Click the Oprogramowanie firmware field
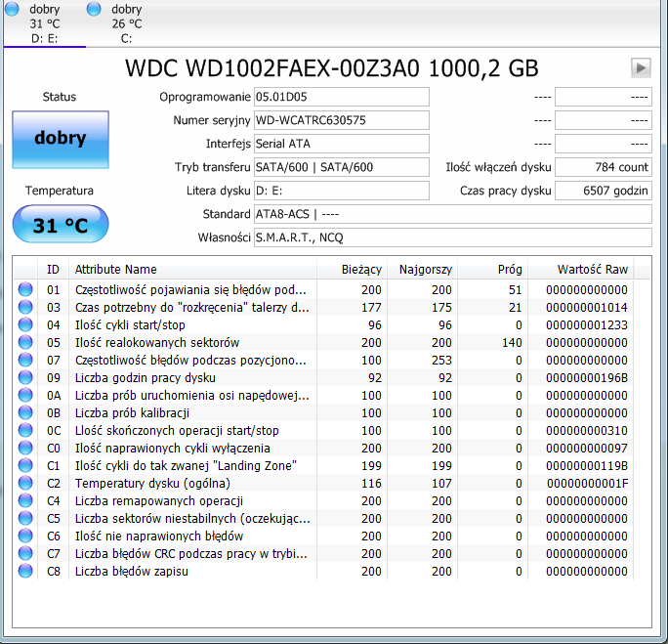 [x=341, y=97]
